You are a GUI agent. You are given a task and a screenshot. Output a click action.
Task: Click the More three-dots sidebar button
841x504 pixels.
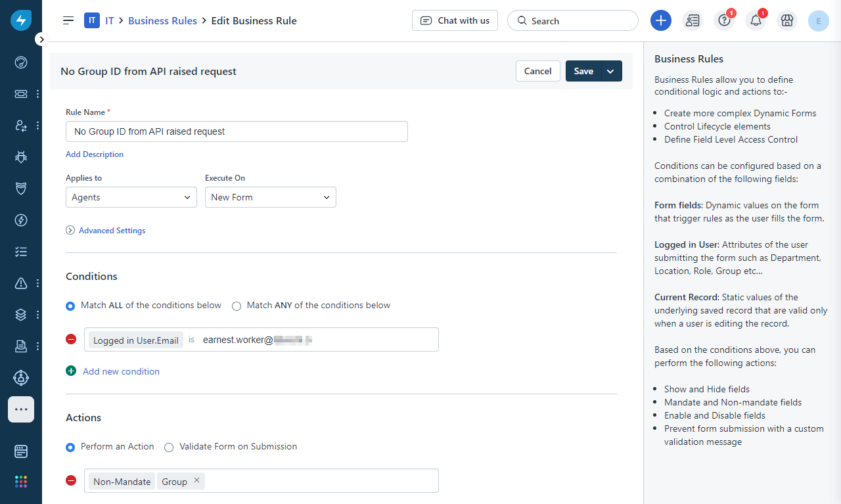coord(21,409)
